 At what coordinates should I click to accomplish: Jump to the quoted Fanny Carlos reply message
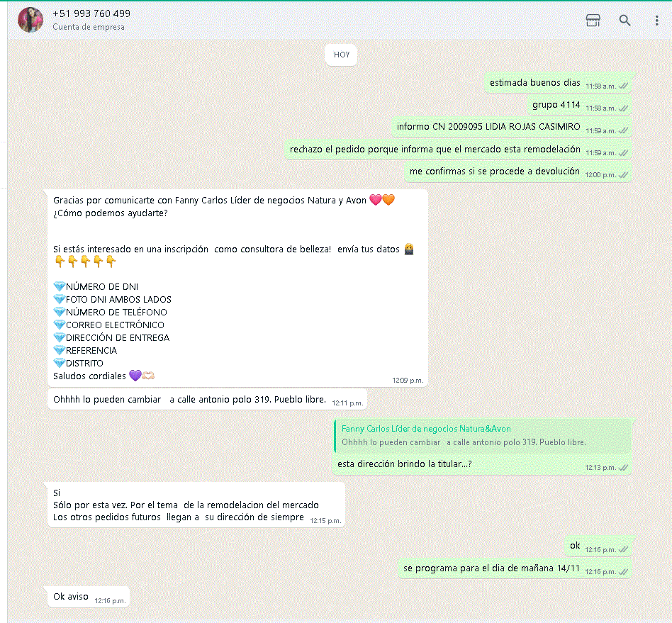[x=482, y=436]
